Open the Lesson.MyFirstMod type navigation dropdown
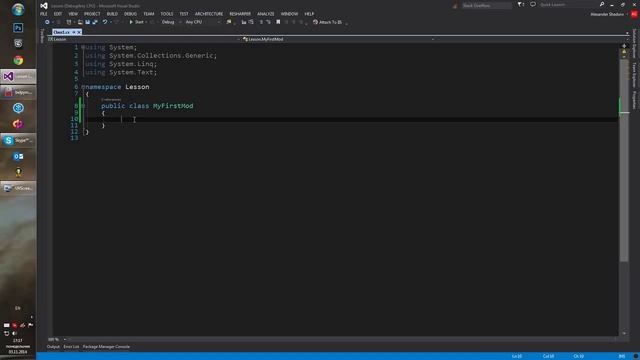The height and width of the screenshot is (360, 640). [338, 39]
